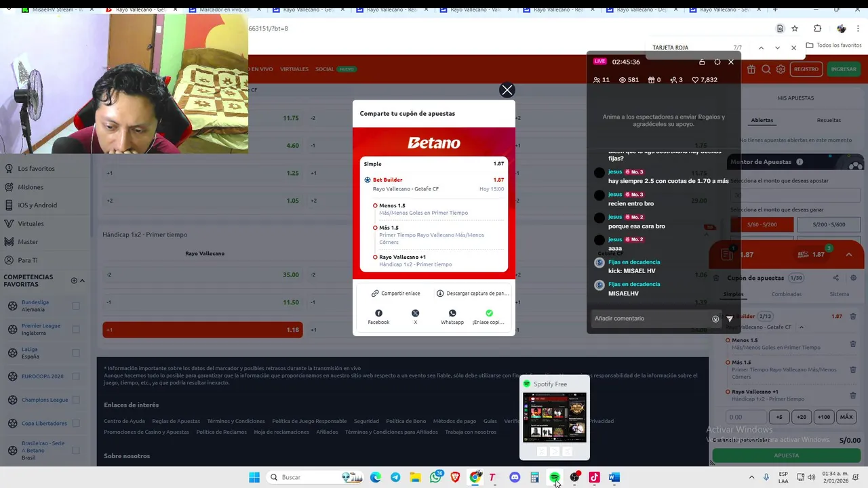Click the Spotify icon in taskbar
Screen dimensions: 868x488
[555, 477]
